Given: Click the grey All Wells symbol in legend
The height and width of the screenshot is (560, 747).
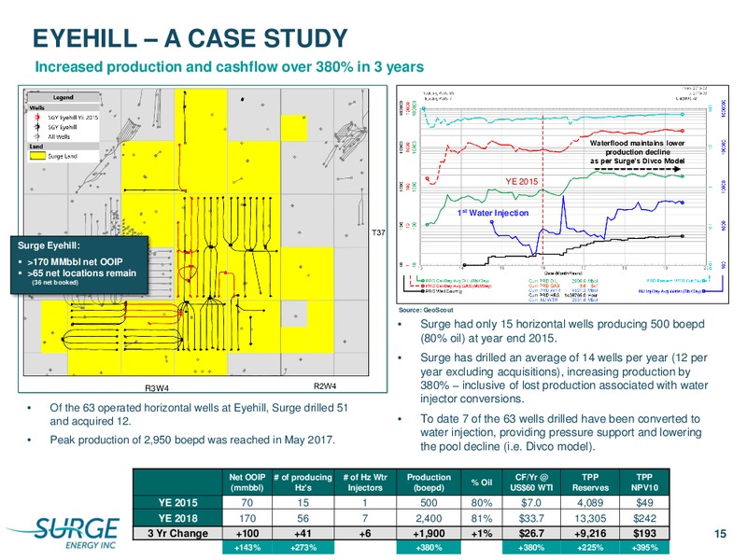Looking at the screenshot, I should pyautogui.click(x=37, y=136).
